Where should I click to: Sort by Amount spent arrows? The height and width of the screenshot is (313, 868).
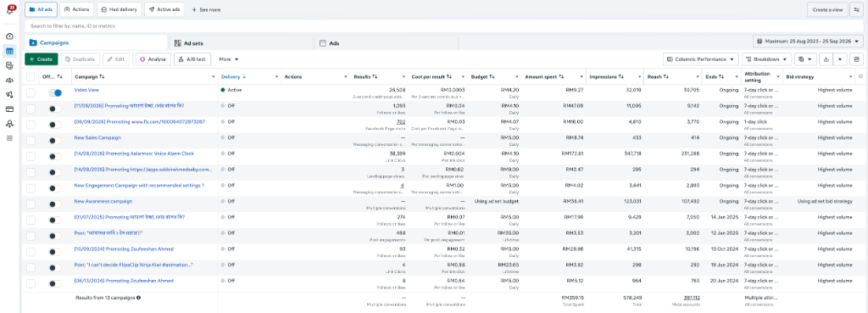(x=561, y=76)
